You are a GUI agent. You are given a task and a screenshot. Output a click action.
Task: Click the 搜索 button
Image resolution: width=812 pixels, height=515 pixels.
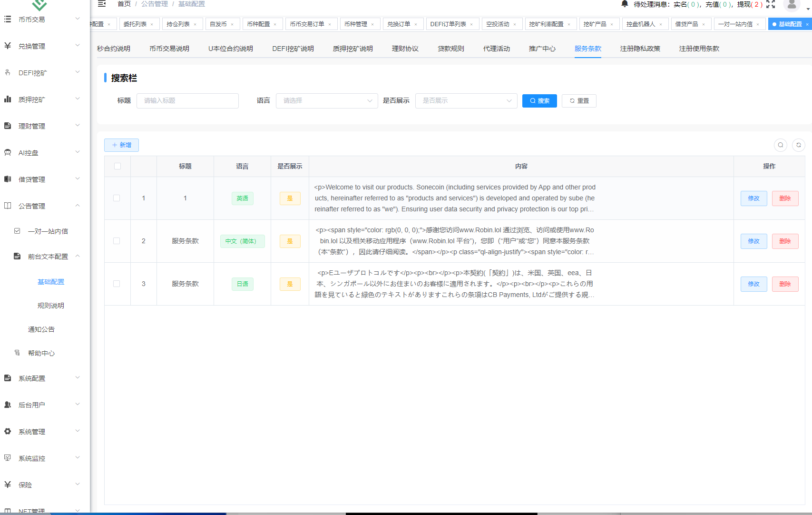[539, 101]
